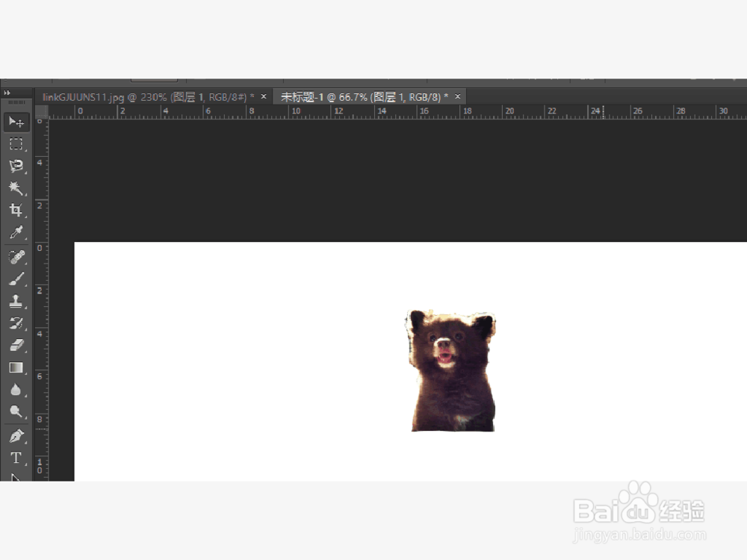Select the Move tool
The height and width of the screenshot is (560, 747).
coord(16,122)
